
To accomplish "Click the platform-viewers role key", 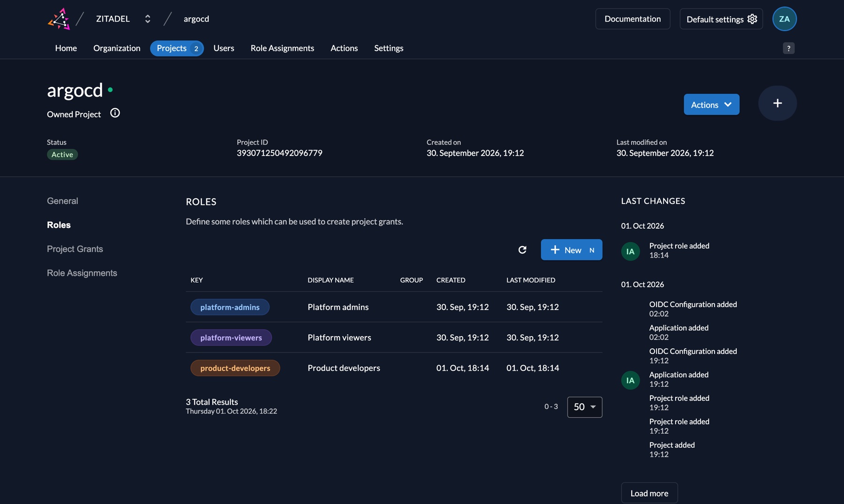I will pos(231,338).
